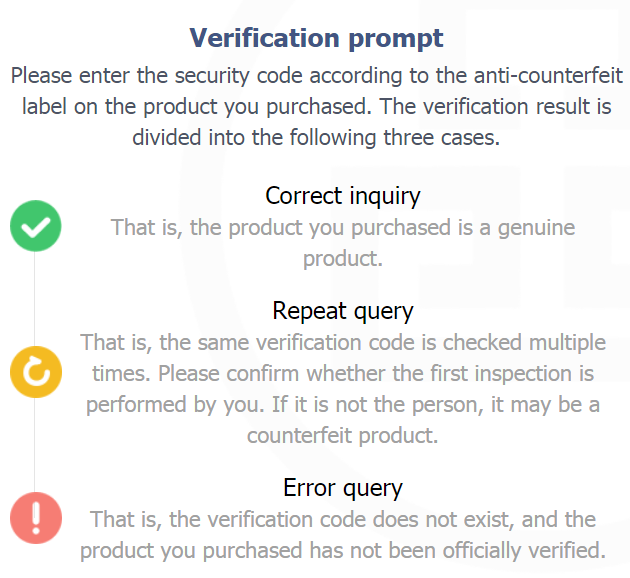Click the timeline line between green and yellow icons
The image size is (630, 578).
34,299
